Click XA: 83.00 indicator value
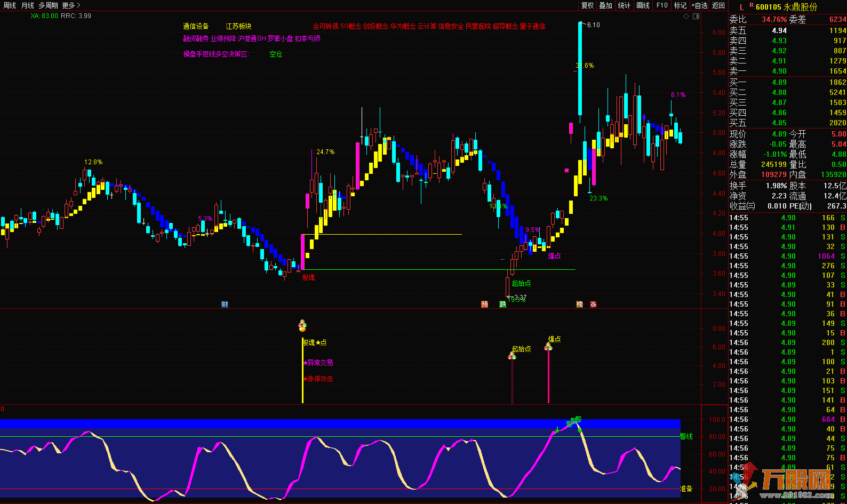This screenshot has width=847, height=504. click(x=44, y=16)
